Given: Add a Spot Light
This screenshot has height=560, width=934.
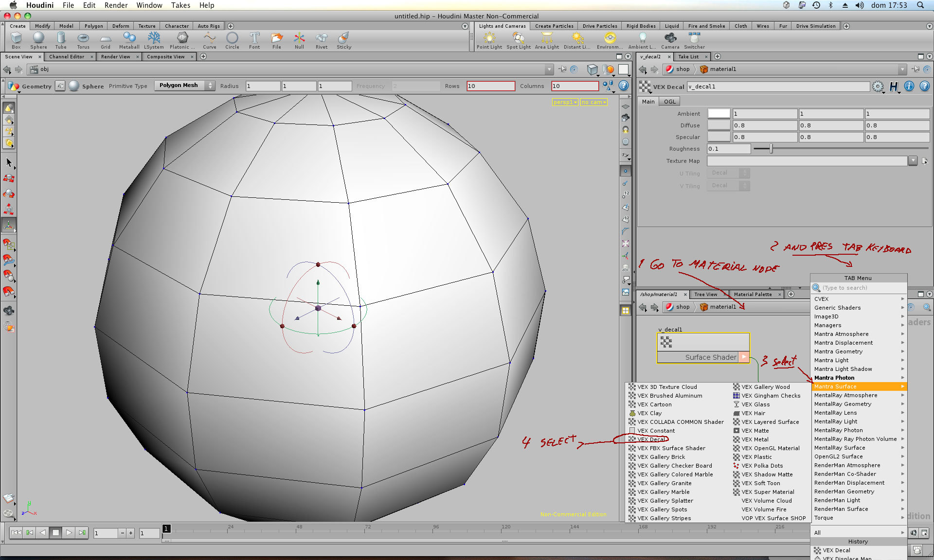Looking at the screenshot, I should pyautogui.click(x=519, y=40).
